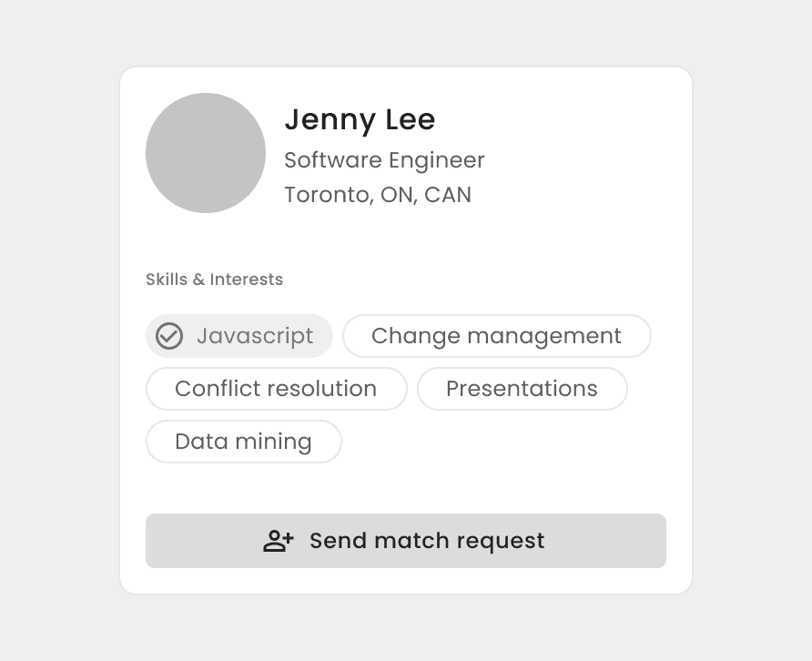Click the Jenny Lee name heading

pos(360,119)
